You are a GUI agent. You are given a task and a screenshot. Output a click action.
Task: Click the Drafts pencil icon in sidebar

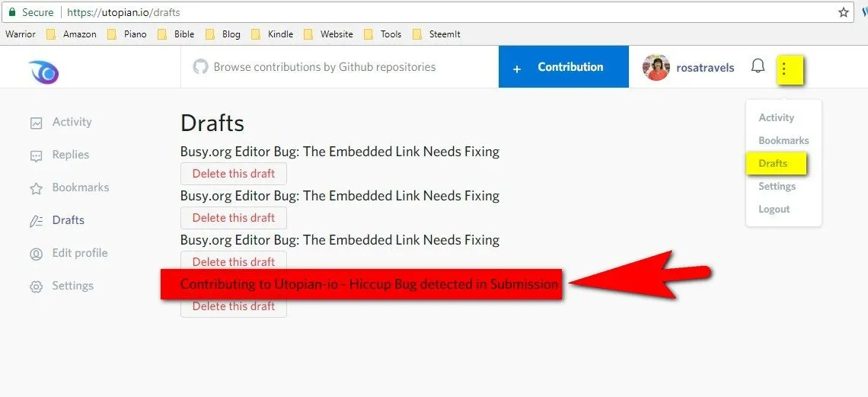(x=36, y=222)
